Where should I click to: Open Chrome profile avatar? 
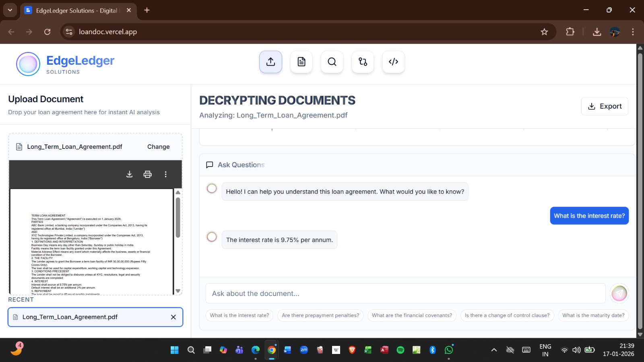(615, 32)
